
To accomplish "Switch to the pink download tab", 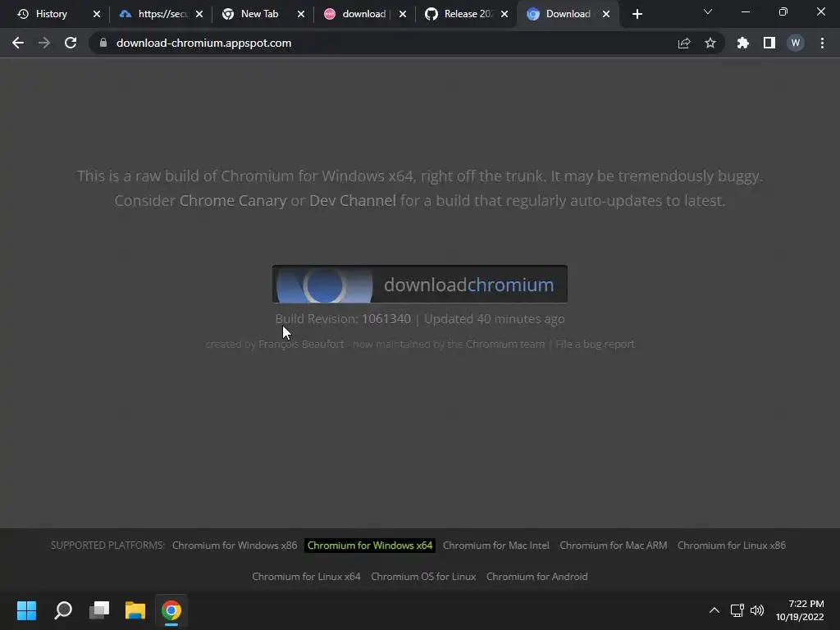I will pyautogui.click(x=360, y=14).
